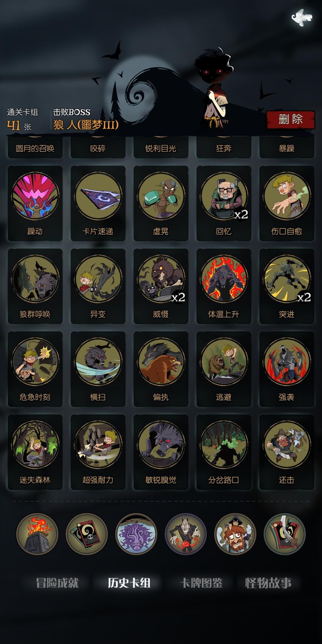This screenshot has height=644, width=322.
Task: Tap the white ghost icon at top right
Action: coord(301,17)
